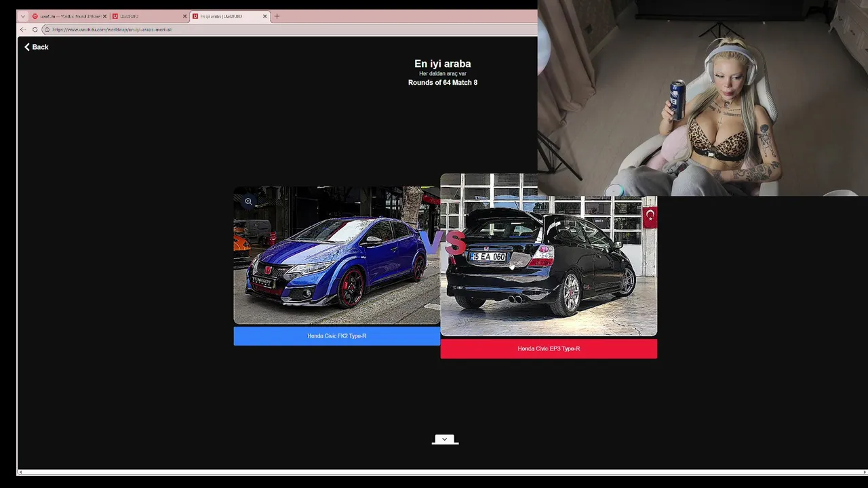868x488 pixels.
Task: Click the En iyi araba title
Action: (443, 64)
